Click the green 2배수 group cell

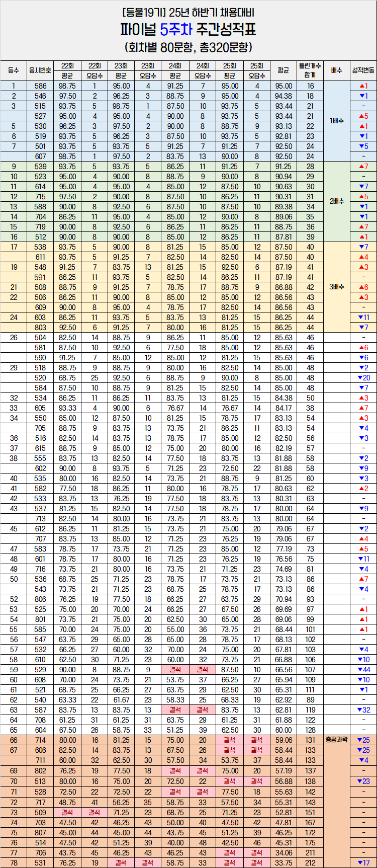[x=336, y=201]
